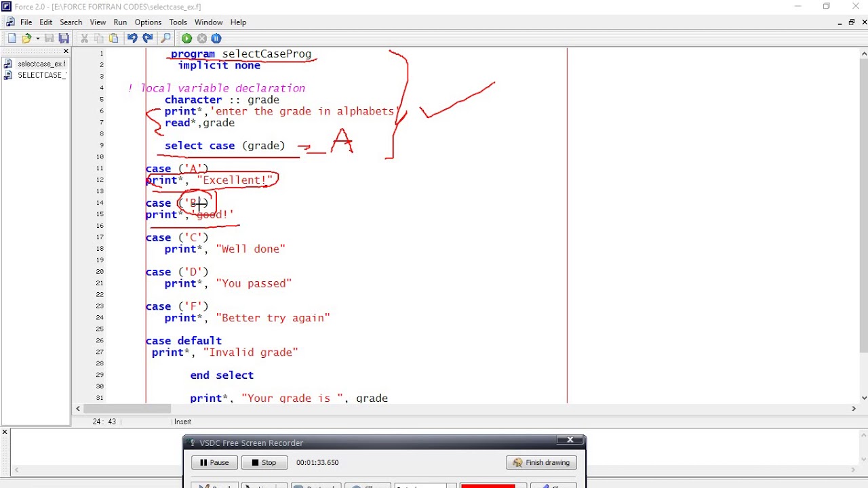Open the File menu

[26, 22]
